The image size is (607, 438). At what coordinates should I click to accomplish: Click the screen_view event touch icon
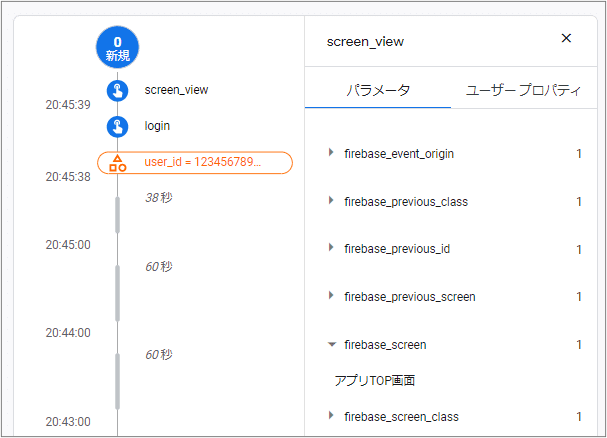(117, 91)
